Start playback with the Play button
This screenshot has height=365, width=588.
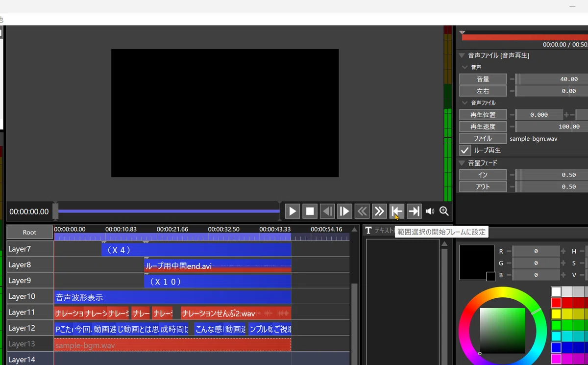pyautogui.click(x=293, y=211)
